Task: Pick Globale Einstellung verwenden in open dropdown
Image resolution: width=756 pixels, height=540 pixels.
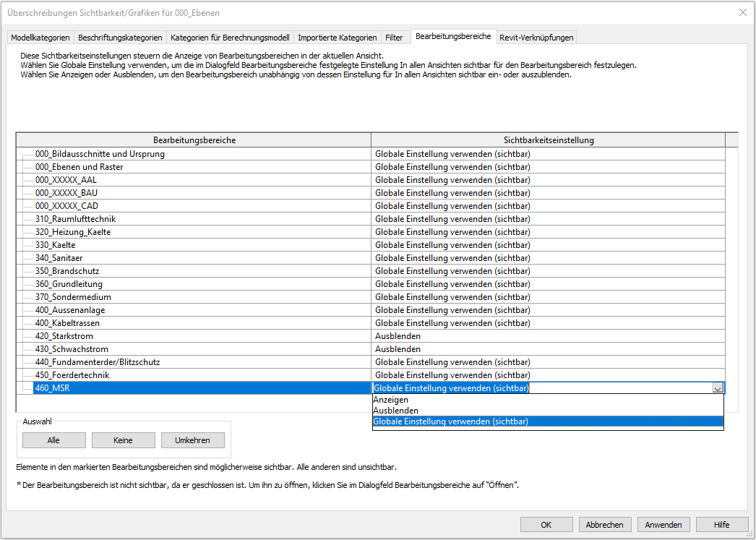Action: (450, 421)
